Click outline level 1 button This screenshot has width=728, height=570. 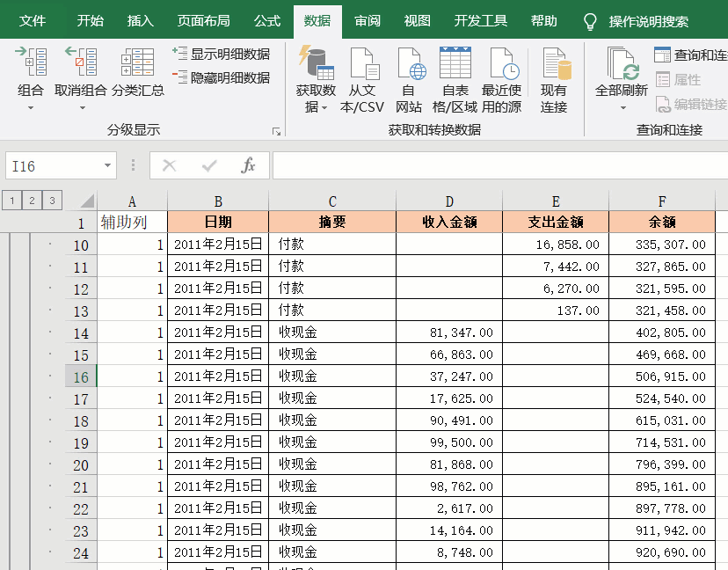tap(12, 201)
